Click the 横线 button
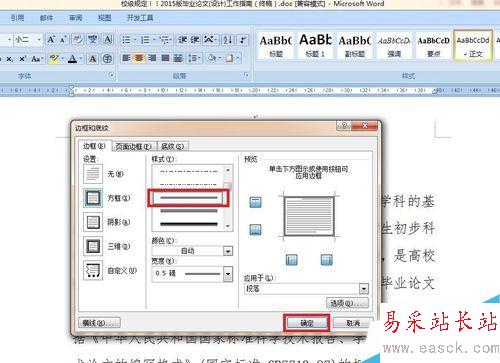This screenshot has width=500, height=363. pyautogui.click(x=99, y=323)
